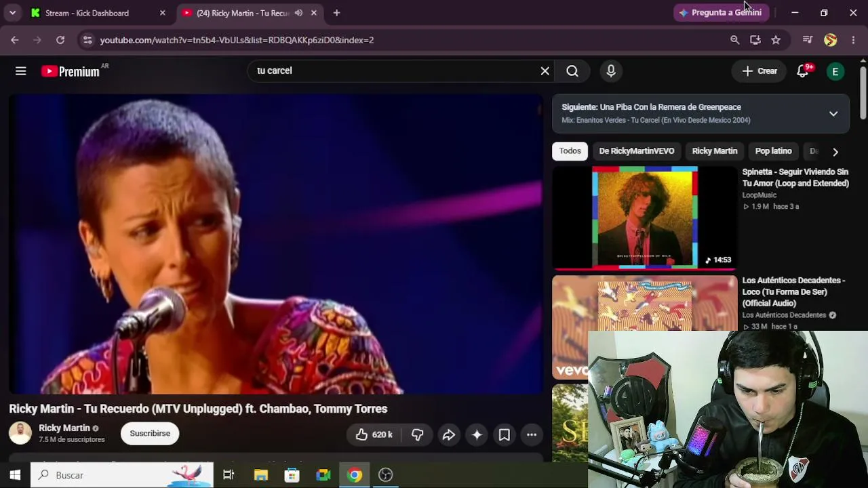Open more actions for the video

[x=532, y=434]
